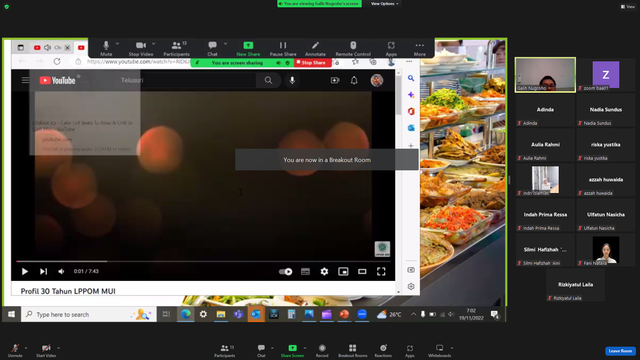Start Video in bottom Zoom toolbar
The image size is (640, 360).
pos(46,350)
